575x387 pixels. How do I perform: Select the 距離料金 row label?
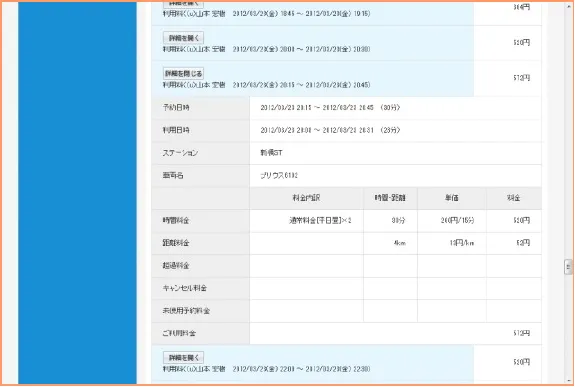[x=176, y=243]
